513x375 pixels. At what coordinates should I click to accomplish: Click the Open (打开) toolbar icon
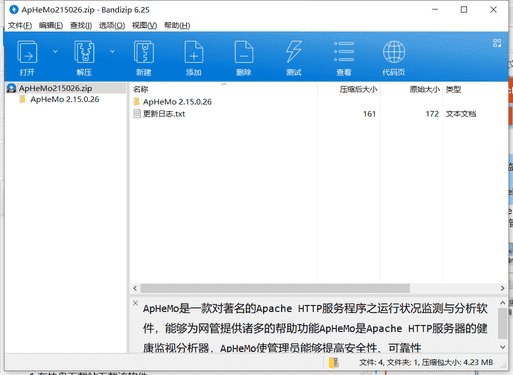tap(27, 52)
